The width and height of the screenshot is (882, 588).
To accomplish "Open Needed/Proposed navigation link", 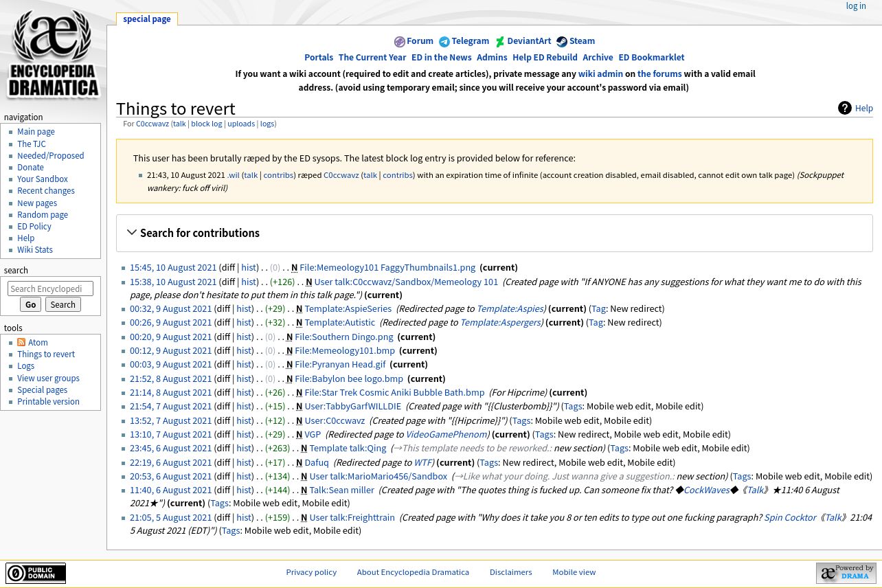I will [50, 155].
